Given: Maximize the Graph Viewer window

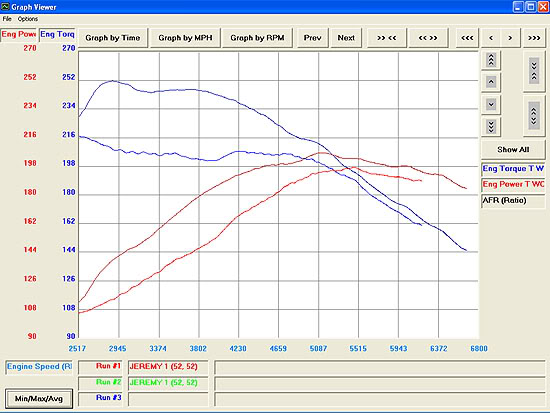Looking at the screenshot, I should point(531,7).
